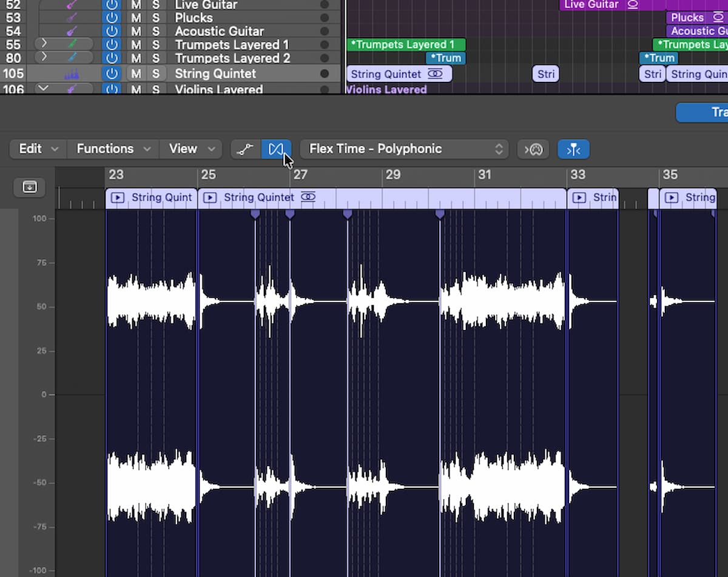Click loop icon on editor String Quintet region

[x=308, y=197]
